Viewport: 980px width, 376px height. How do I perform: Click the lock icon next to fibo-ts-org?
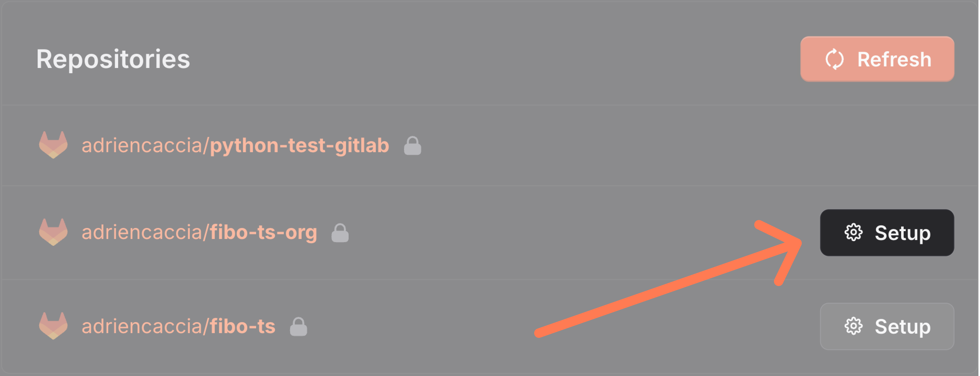point(341,232)
